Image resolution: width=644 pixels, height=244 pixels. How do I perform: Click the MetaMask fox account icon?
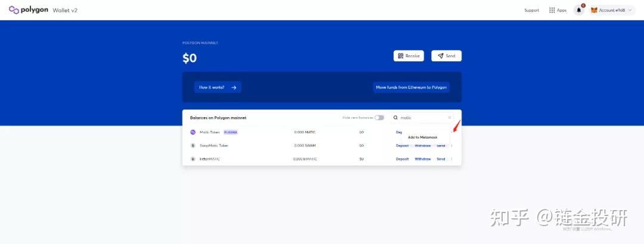[x=594, y=10]
